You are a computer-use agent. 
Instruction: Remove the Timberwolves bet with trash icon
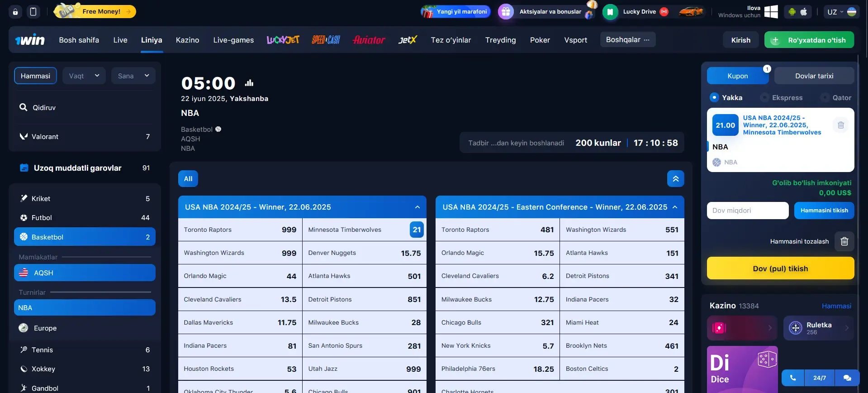tap(840, 125)
